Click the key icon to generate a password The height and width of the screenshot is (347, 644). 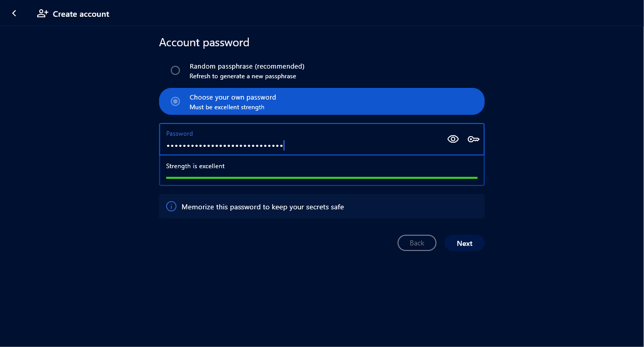point(474,139)
